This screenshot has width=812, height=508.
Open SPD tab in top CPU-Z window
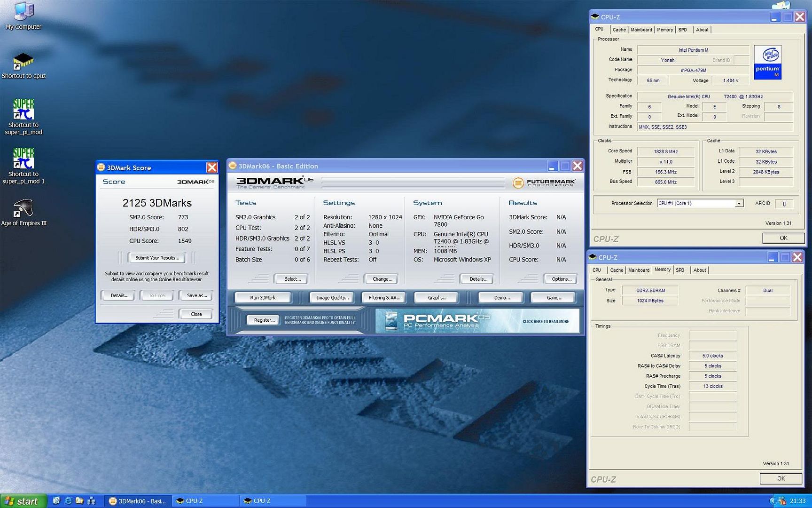tap(683, 30)
